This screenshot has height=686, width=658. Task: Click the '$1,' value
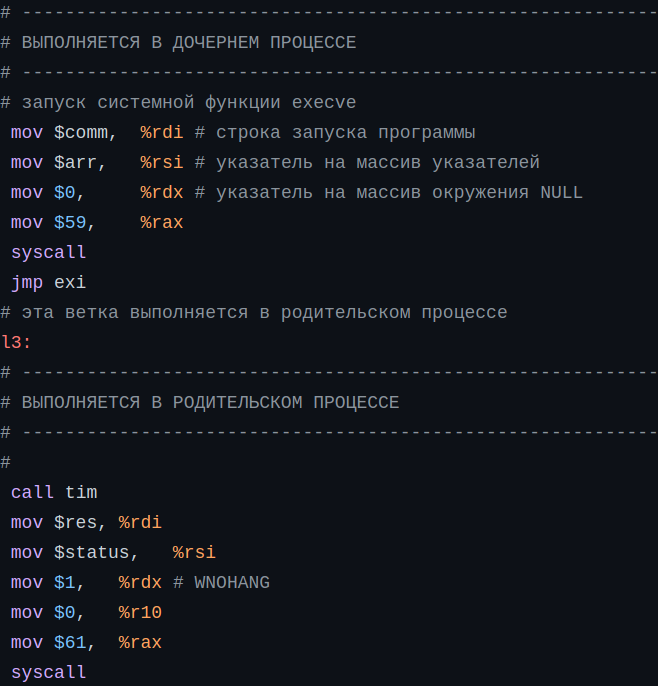pos(69,583)
